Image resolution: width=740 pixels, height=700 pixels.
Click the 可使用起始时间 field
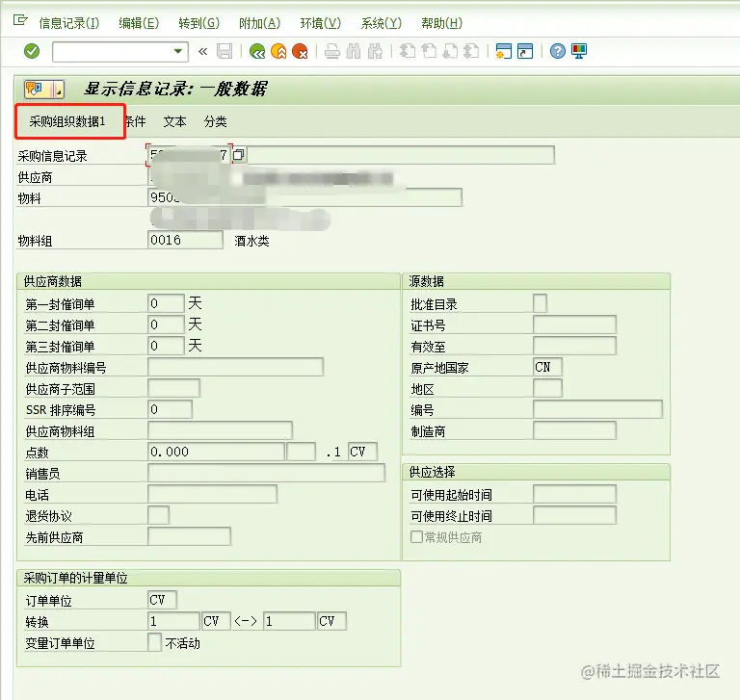pyautogui.click(x=574, y=494)
